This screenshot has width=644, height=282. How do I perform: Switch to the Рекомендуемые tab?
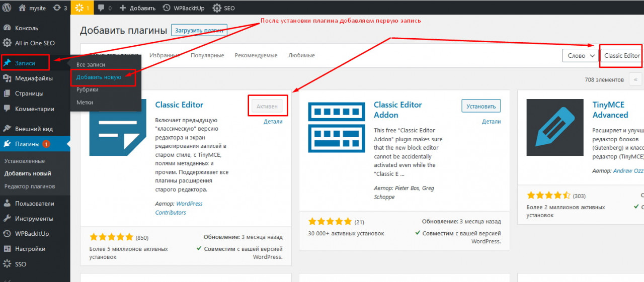[256, 55]
